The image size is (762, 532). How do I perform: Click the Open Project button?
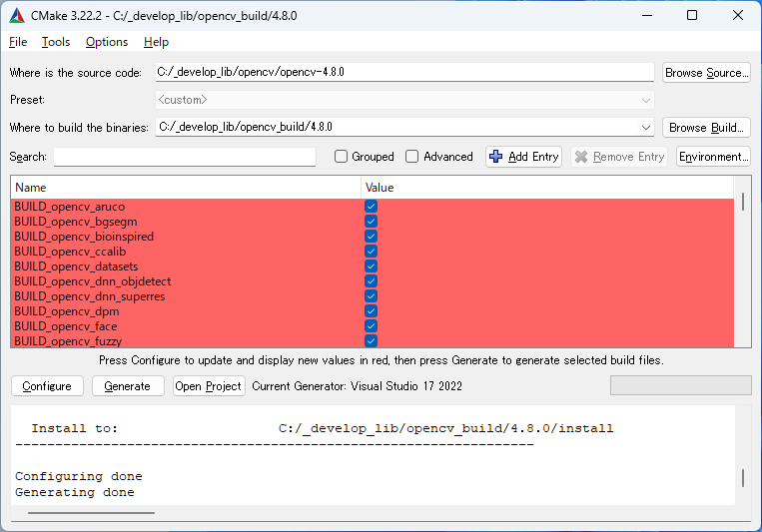click(209, 385)
